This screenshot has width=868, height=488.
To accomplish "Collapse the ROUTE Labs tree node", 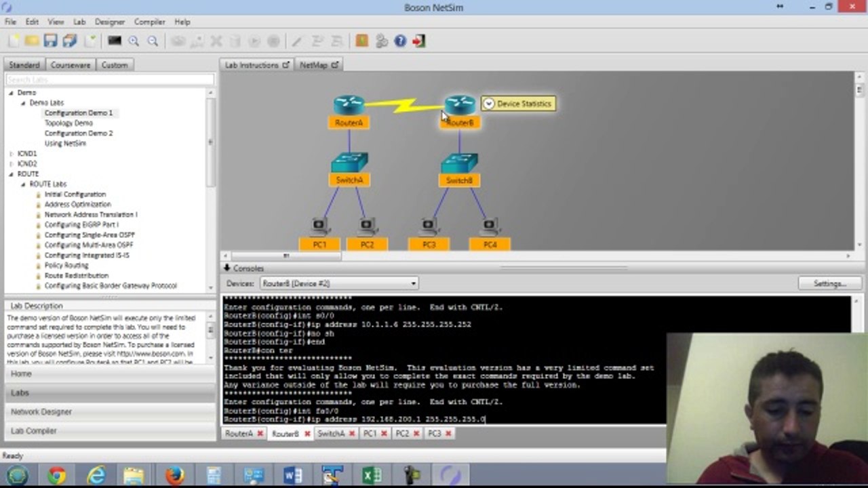I will pyautogui.click(x=23, y=184).
